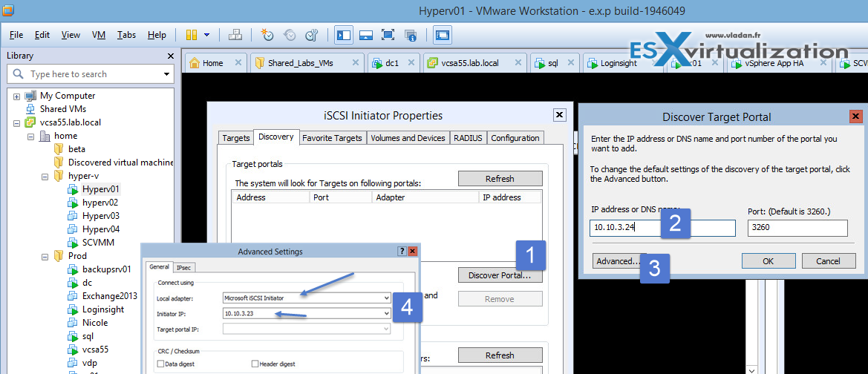868x374 pixels.
Task: Click the dc VM icon under Prod
Action: pos(74,283)
